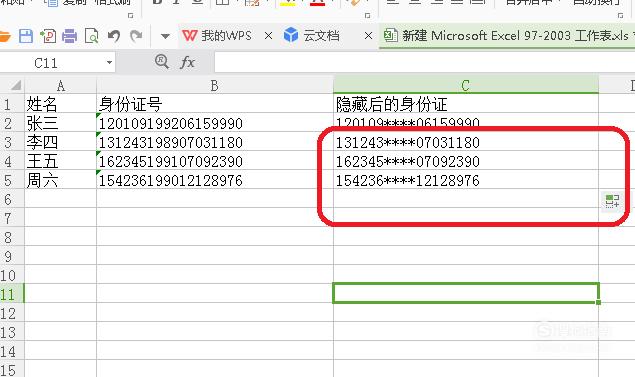Open Print Preview icon

click(92, 36)
